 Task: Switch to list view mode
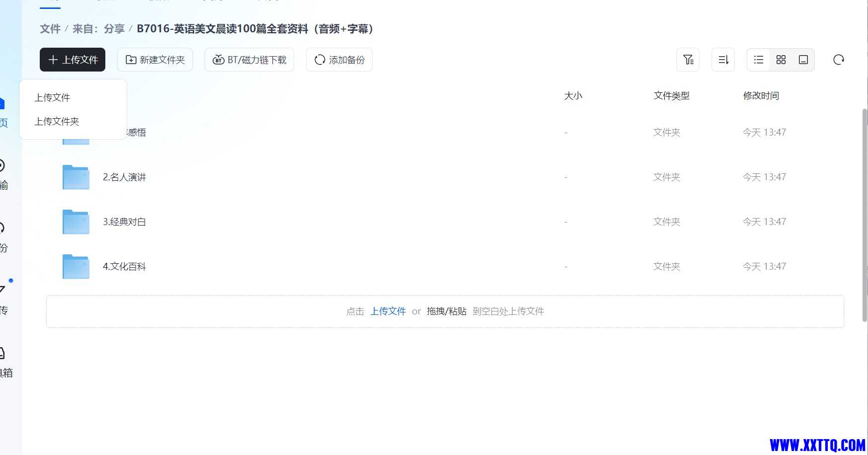[759, 60]
